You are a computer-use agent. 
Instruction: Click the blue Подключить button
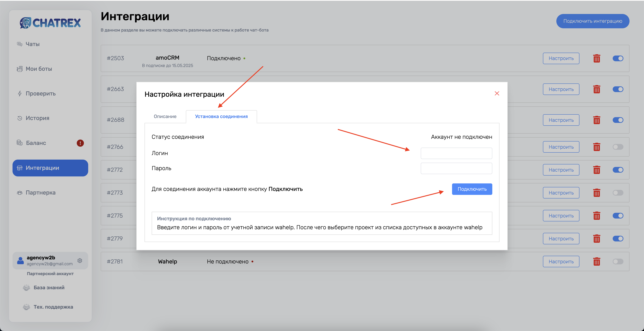click(x=472, y=189)
